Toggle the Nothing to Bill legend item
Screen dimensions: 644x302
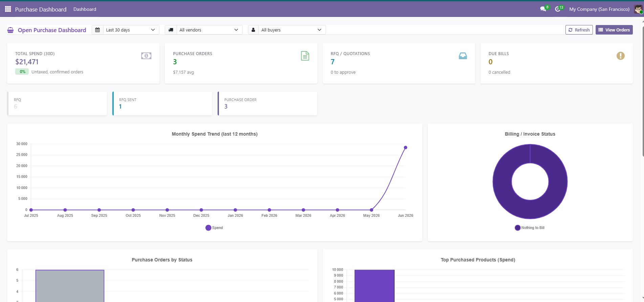point(530,228)
